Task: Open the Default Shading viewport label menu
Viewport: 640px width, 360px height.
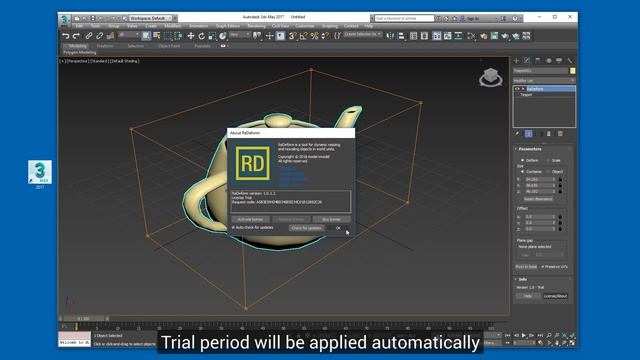Action: (x=125, y=61)
